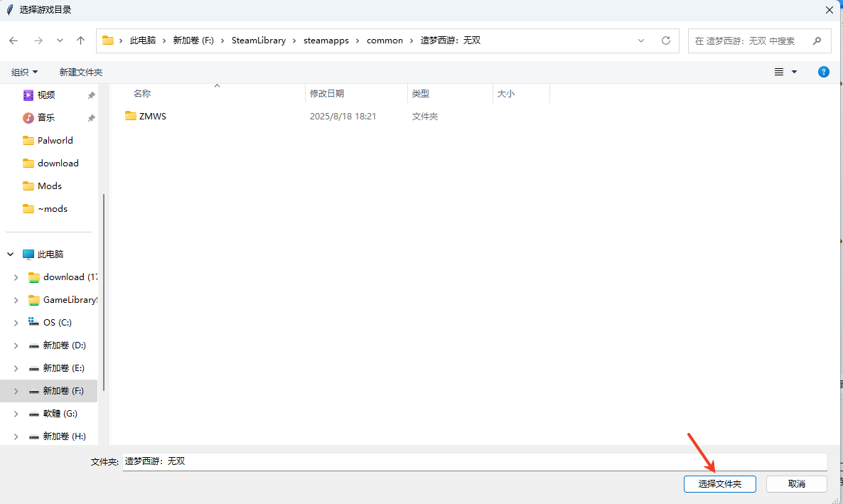This screenshot has width=843, height=504.
Task: Open the address bar history dropdown
Action: coord(641,41)
